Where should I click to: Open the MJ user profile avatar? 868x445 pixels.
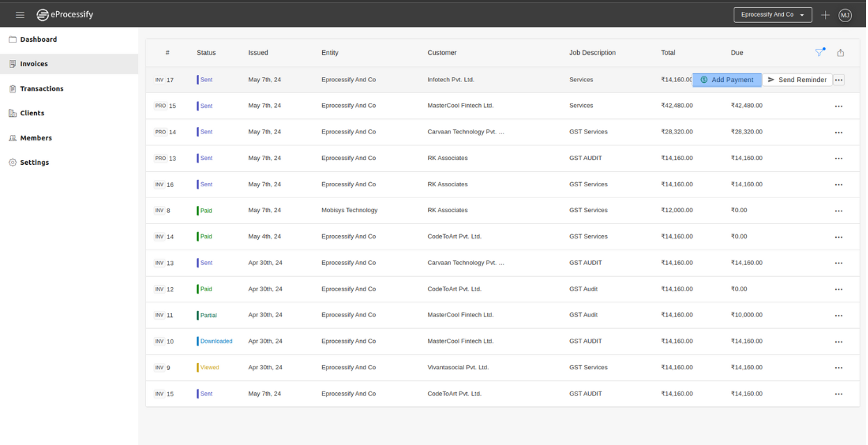click(845, 15)
